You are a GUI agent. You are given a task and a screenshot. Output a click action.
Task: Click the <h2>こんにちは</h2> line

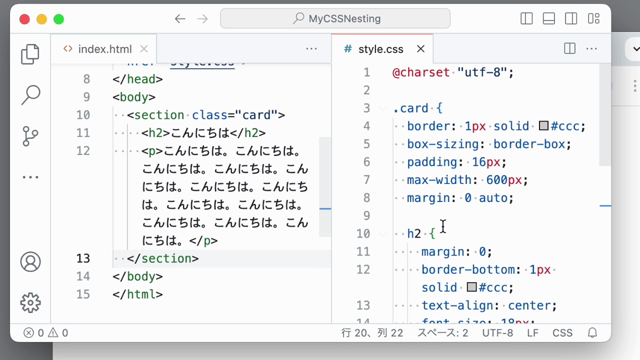pyautogui.click(x=204, y=133)
